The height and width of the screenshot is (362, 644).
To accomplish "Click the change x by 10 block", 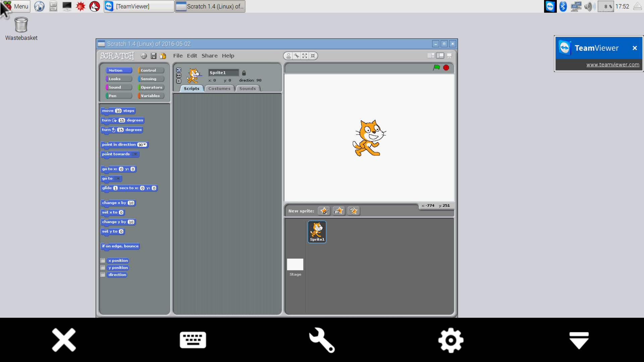I will click(118, 203).
